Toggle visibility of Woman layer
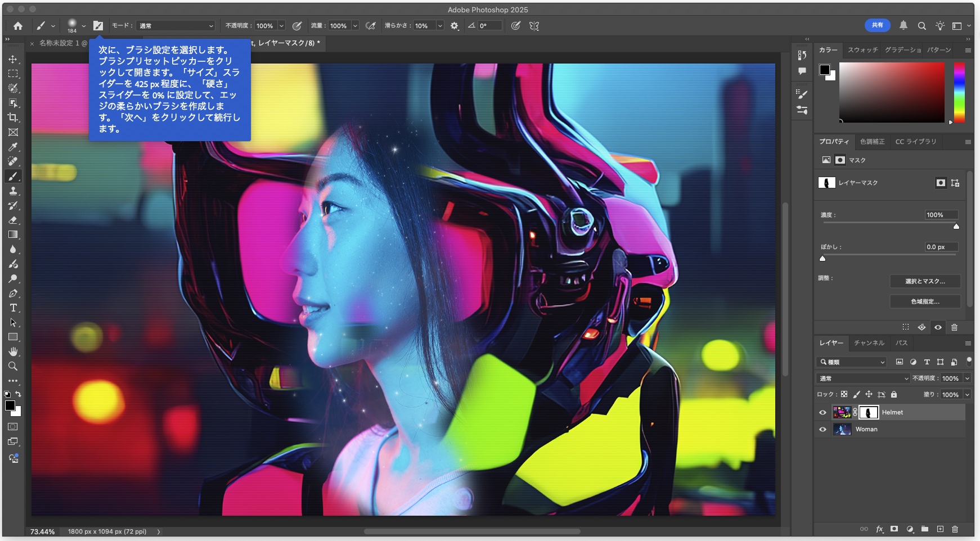This screenshot has height=541, width=980. pyautogui.click(x=822, y=430)
